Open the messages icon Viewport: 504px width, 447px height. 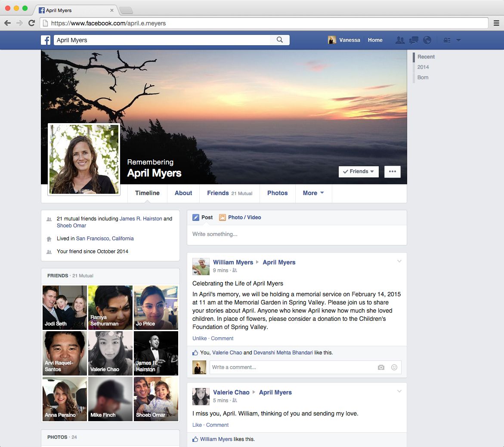point(414,40)
